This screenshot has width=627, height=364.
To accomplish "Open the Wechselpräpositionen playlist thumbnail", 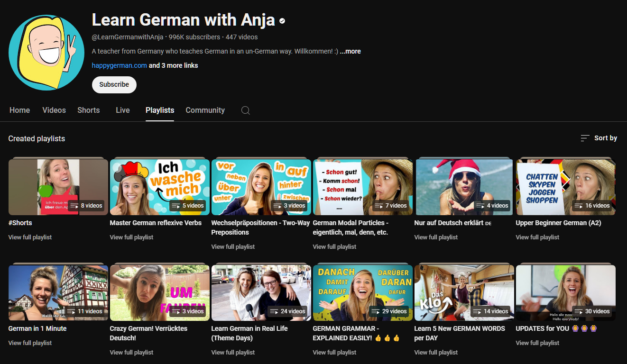I will [x=261, y=187].
